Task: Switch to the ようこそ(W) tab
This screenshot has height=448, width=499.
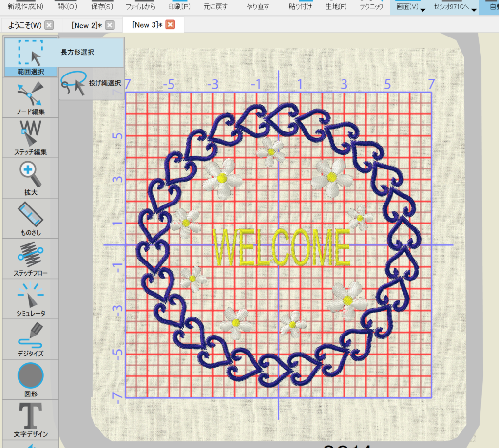Action: pos(24,25)
